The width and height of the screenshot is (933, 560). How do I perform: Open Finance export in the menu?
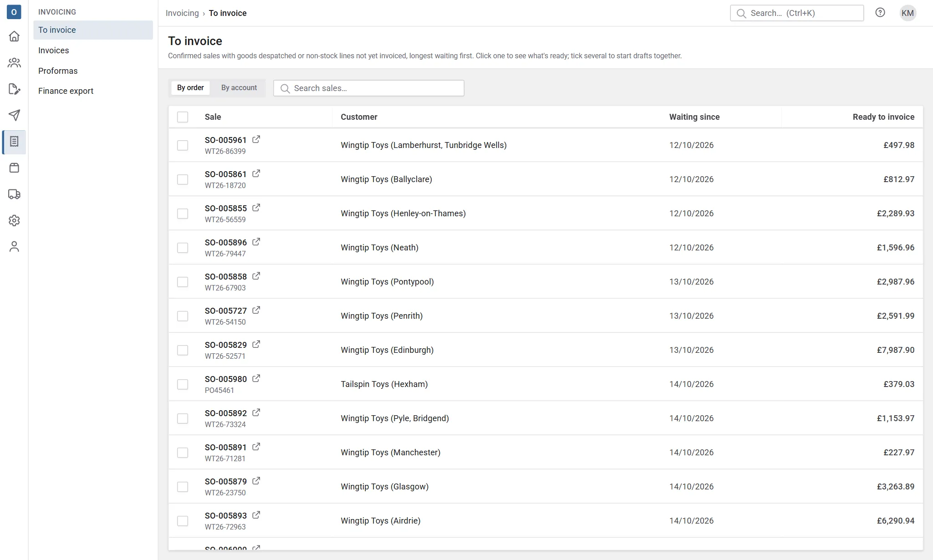point(93,91)
